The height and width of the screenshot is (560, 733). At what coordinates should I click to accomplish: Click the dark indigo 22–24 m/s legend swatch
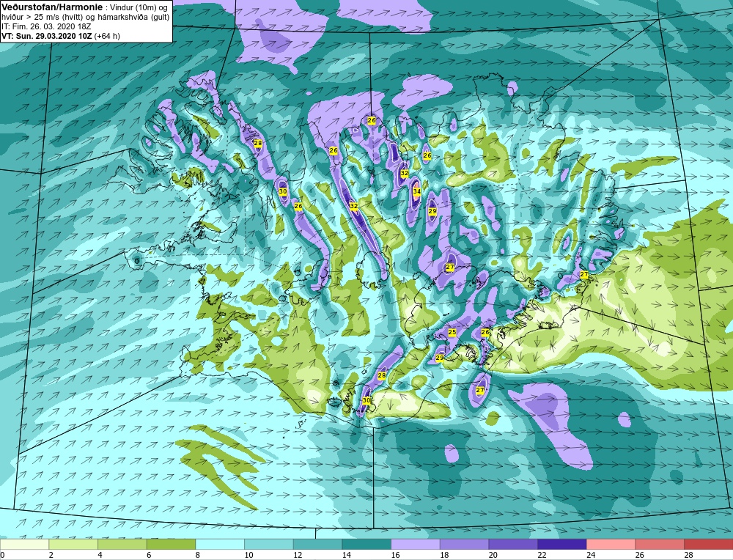(x=562, y=544)
